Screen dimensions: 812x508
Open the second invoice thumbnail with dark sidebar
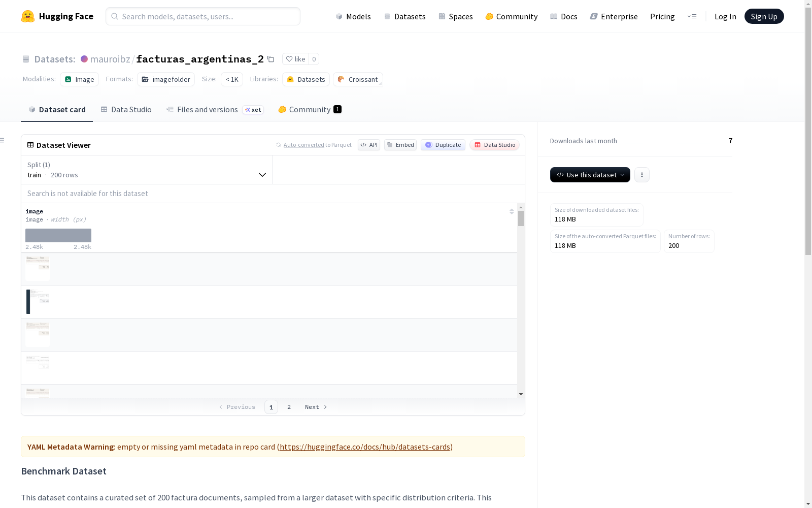pos(38,302)
